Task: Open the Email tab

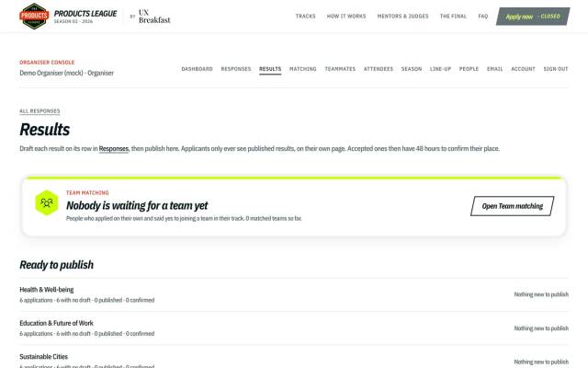Action: [x=494, y=69]
